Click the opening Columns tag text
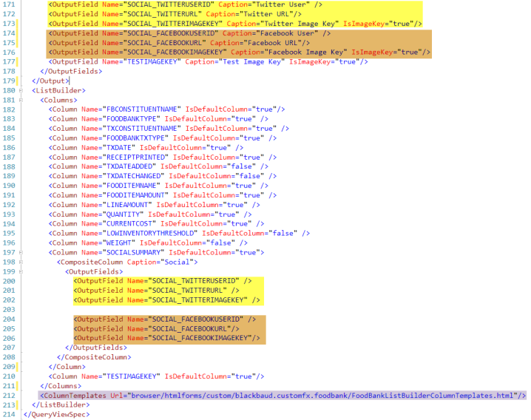The width and height of the screenshot is (531, 420). [x=58, y=100]
